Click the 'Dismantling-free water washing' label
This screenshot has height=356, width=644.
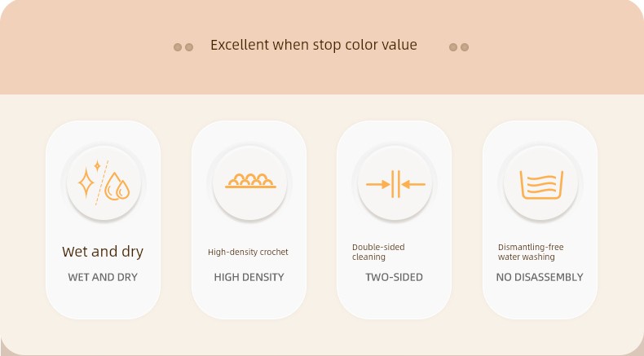(531, 252)
